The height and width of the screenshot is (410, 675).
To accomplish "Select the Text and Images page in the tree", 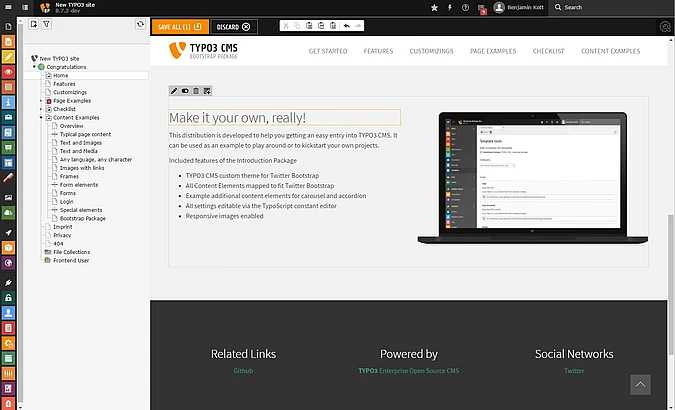I will [82, 143].
